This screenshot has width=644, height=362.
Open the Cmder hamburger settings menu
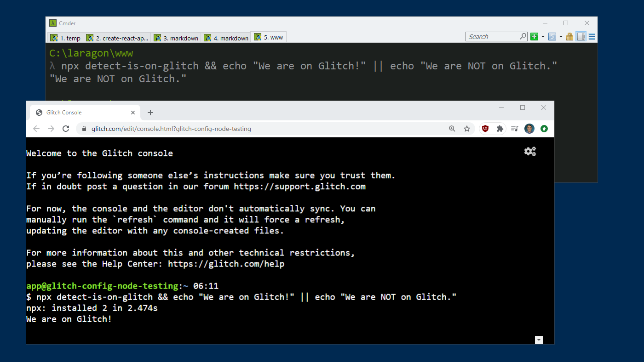(x=592, y=37)
